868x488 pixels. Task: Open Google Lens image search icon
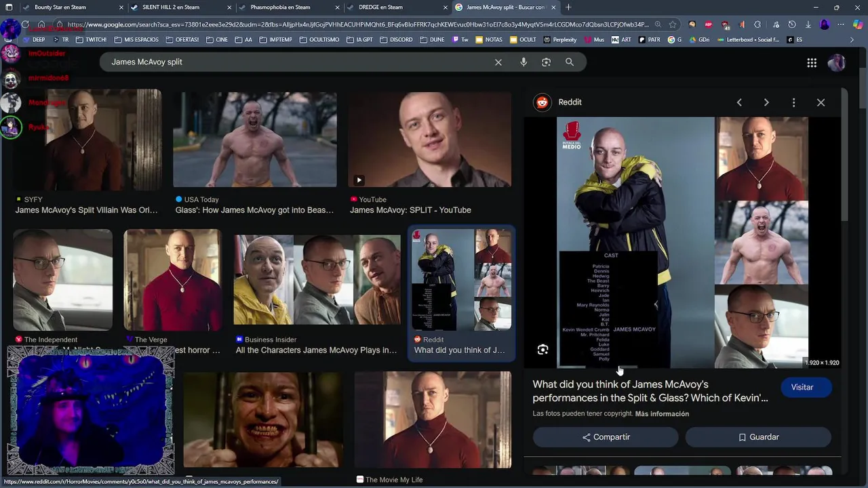[x=546, y=62]
